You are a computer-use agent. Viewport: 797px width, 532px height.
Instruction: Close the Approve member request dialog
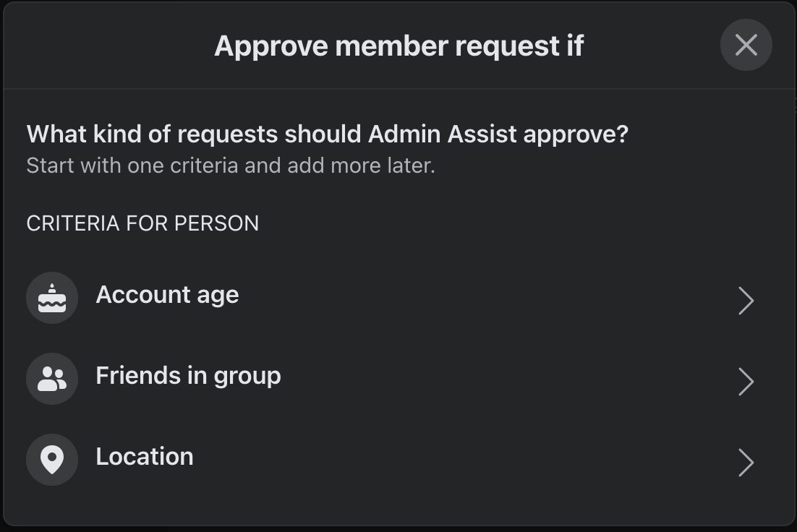pyautogui.click(x=746, y=45)
